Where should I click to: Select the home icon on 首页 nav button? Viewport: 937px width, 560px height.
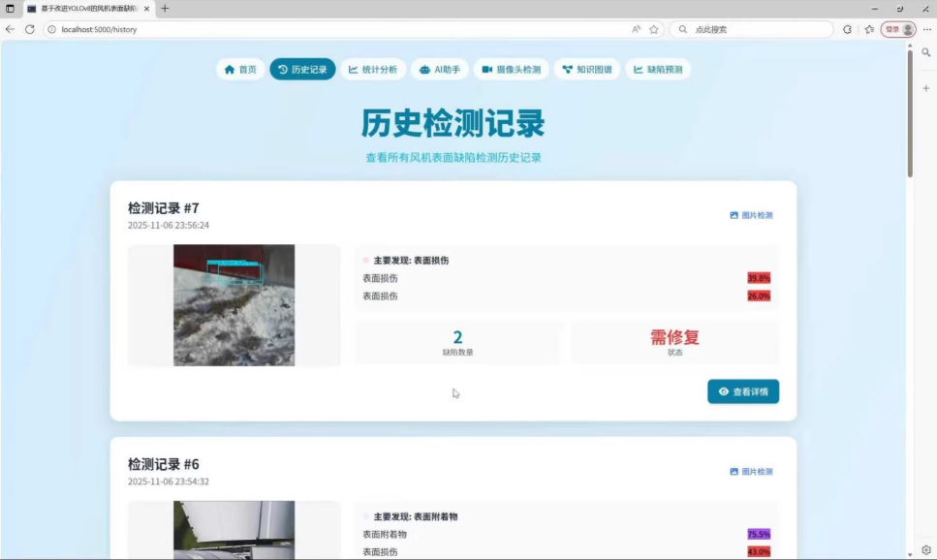coord(228,69)
